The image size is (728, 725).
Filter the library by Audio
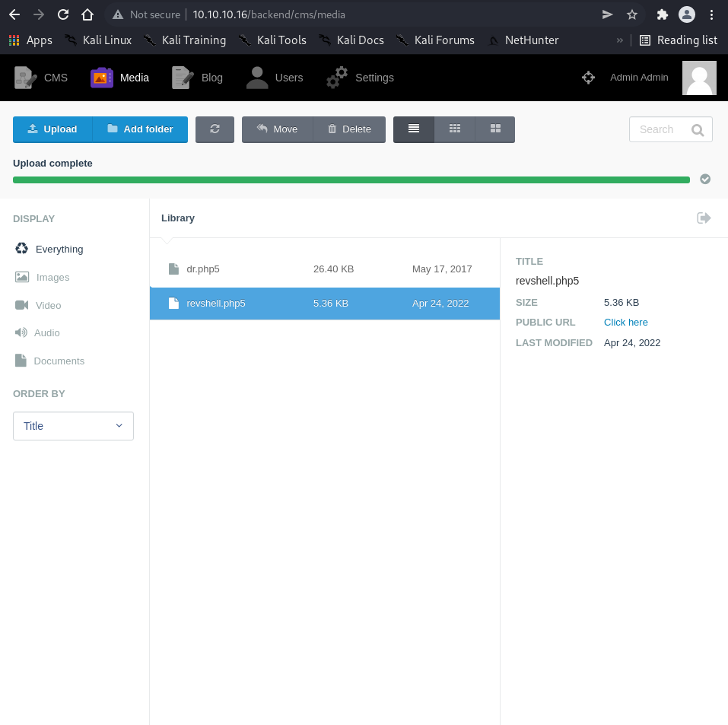pos(46,333)
